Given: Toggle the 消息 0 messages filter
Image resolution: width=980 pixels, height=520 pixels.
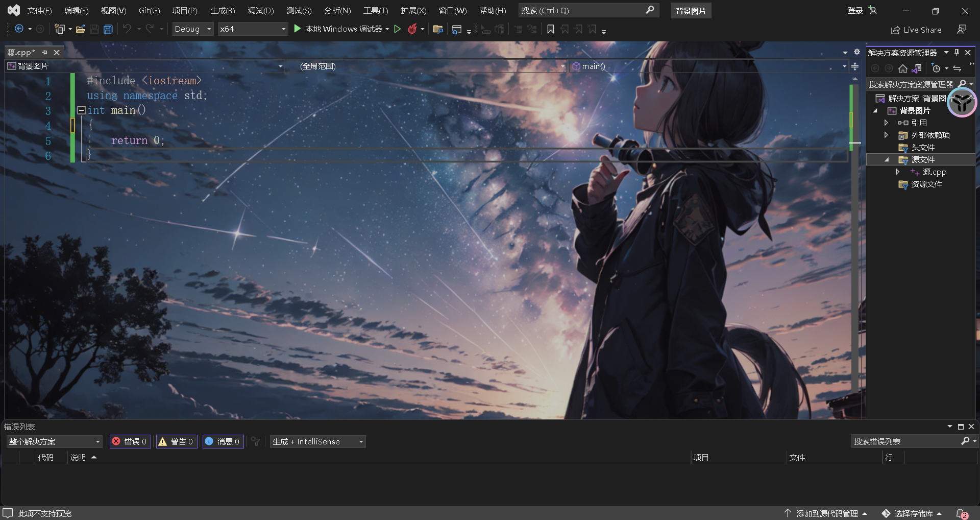Looking at the screenshot, I should click(223, 442).
